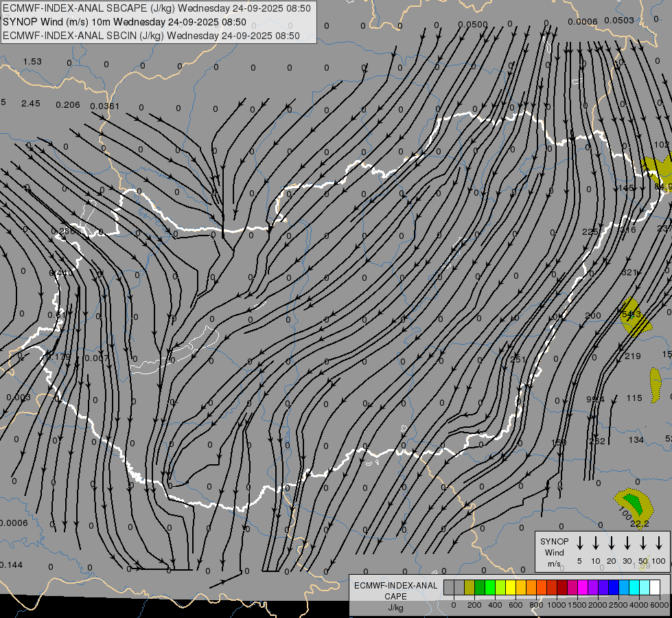
Task: Pick the dark red swatch after 1000
Action: click(x=563, y=587)
